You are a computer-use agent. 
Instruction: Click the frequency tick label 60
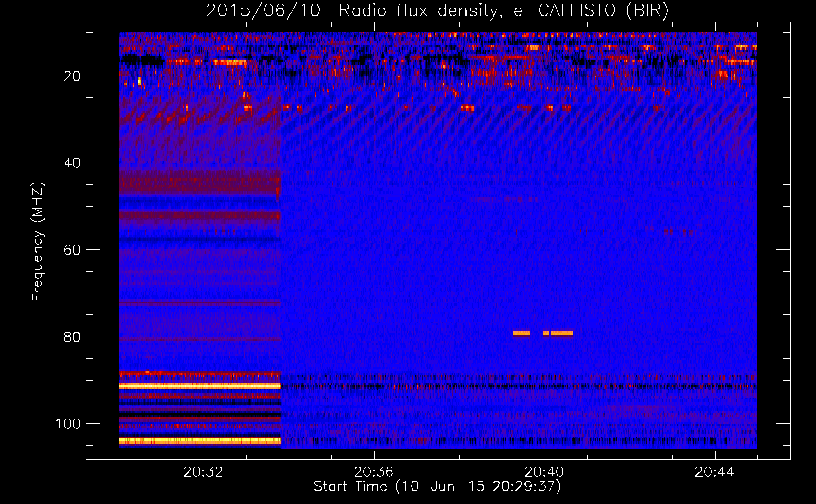[72, 250]
